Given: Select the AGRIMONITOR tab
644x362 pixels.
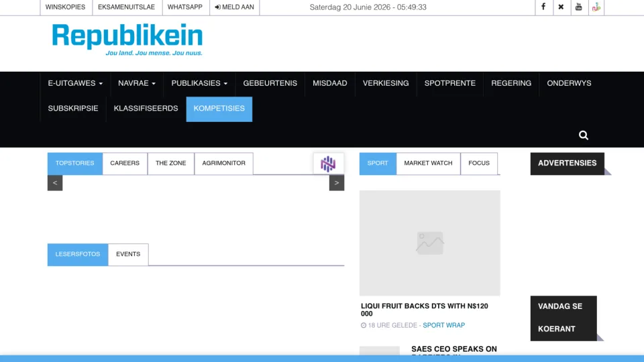Looking at the screenshot, I should [x=224, y=164].
